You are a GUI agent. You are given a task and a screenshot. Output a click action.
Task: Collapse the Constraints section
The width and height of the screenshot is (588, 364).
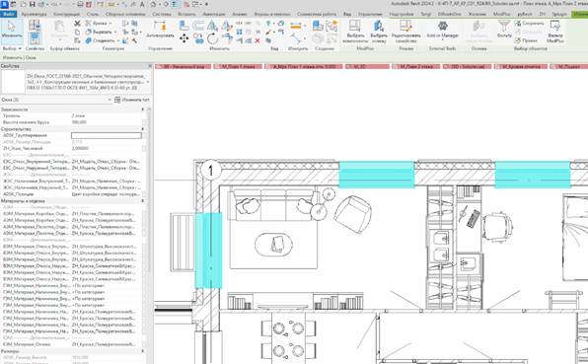point(143,109)
